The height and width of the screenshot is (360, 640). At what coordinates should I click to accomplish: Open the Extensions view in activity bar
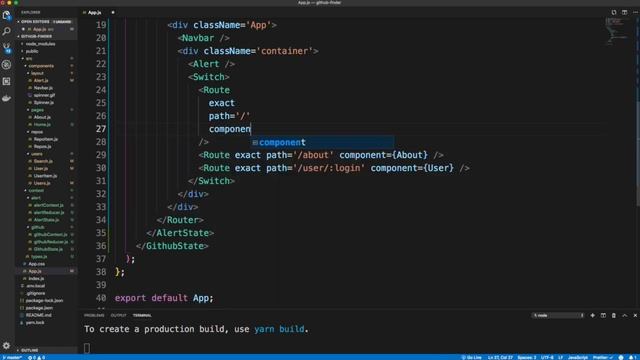tap(7, 81)
